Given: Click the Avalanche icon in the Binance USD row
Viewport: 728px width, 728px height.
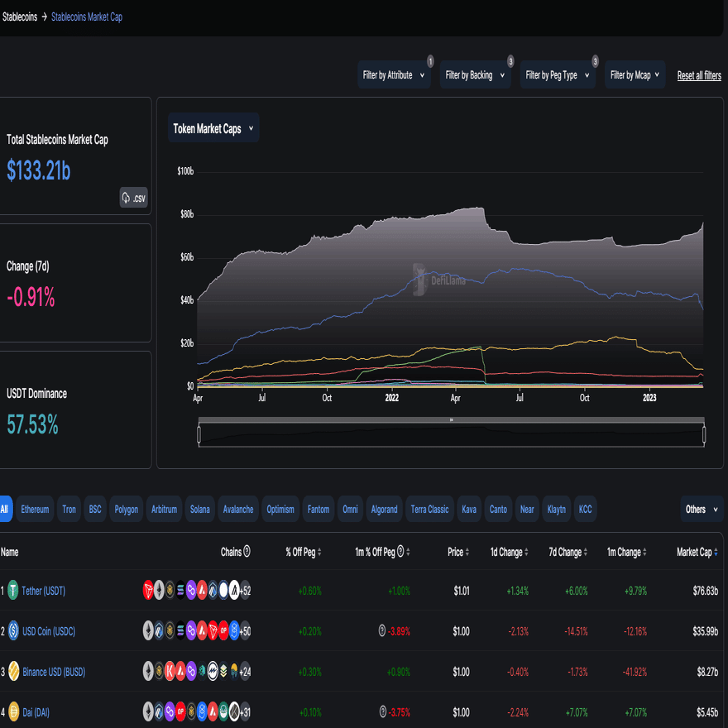Looking at the screenshot, I should [180, 672].
